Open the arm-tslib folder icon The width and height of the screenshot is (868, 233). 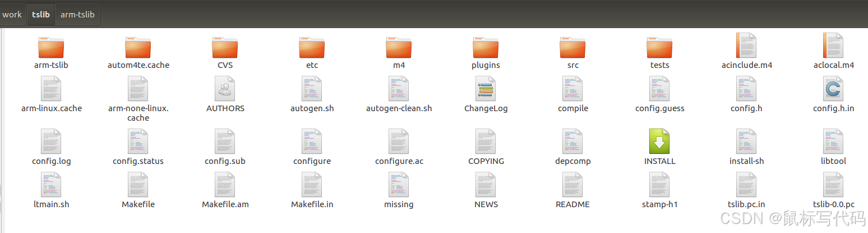[51, 47]
